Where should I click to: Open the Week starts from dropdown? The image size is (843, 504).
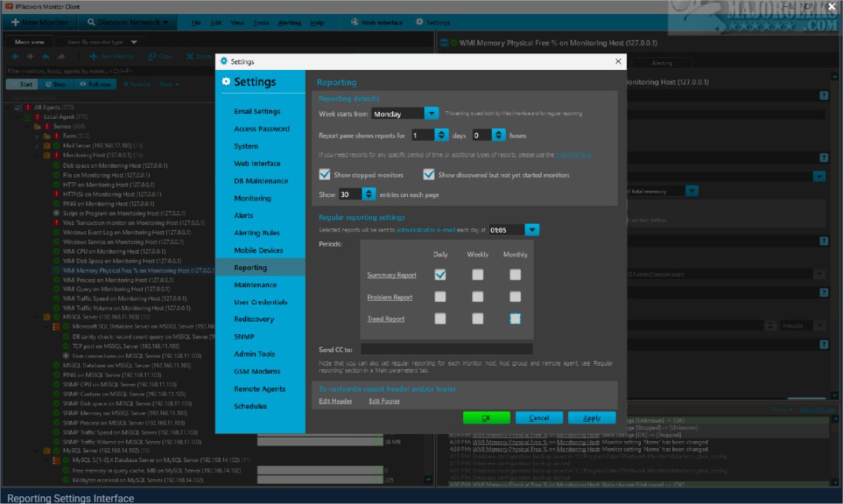click(432, 113)
